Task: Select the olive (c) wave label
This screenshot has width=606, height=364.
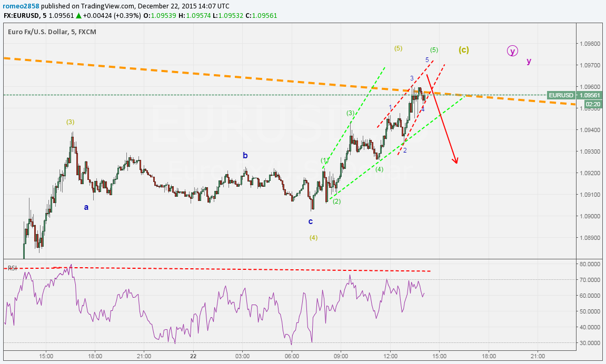Action: pyautogui.click(x=464, y=50)
